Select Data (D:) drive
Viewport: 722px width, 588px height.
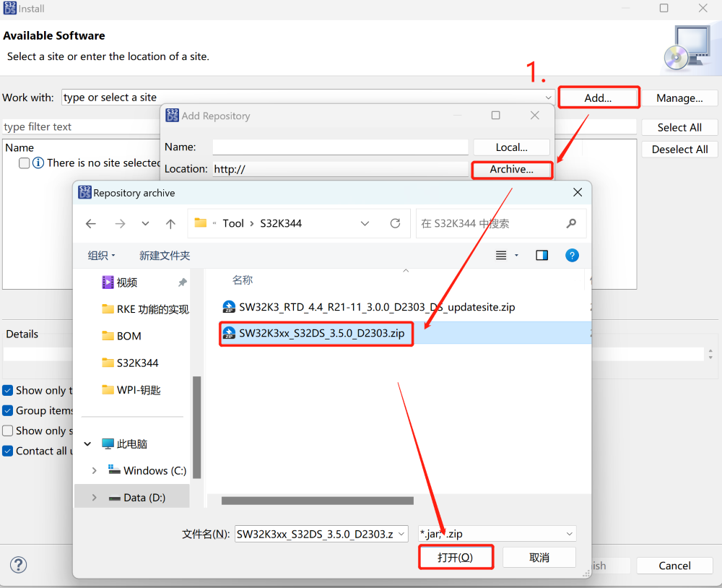pos(137,498)
